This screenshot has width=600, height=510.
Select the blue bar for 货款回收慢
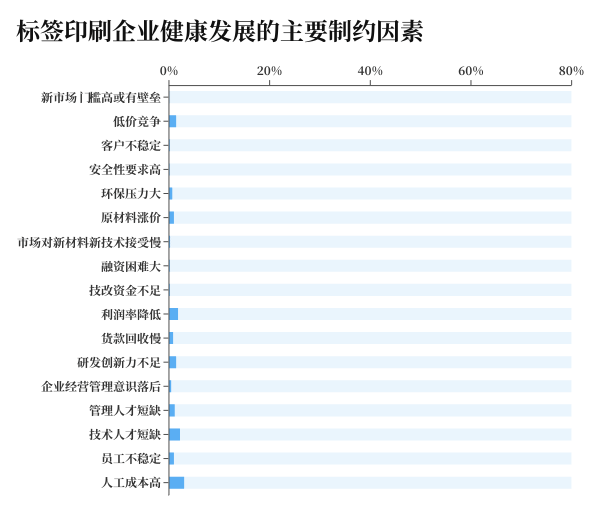tap(171, 338)
